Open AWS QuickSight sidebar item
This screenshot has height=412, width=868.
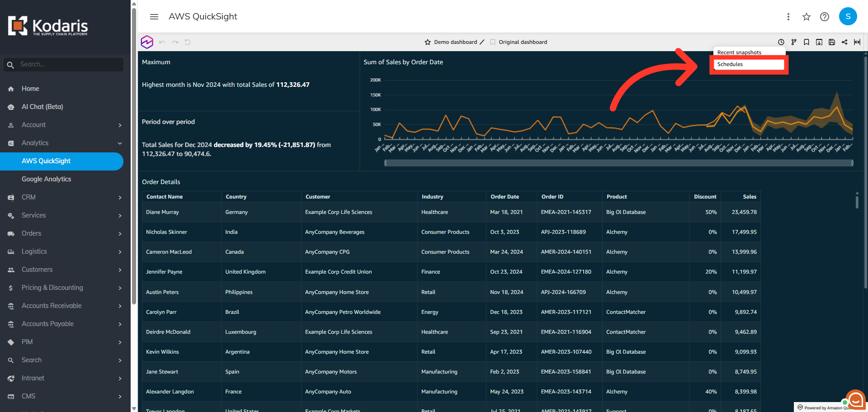point(61,161)
